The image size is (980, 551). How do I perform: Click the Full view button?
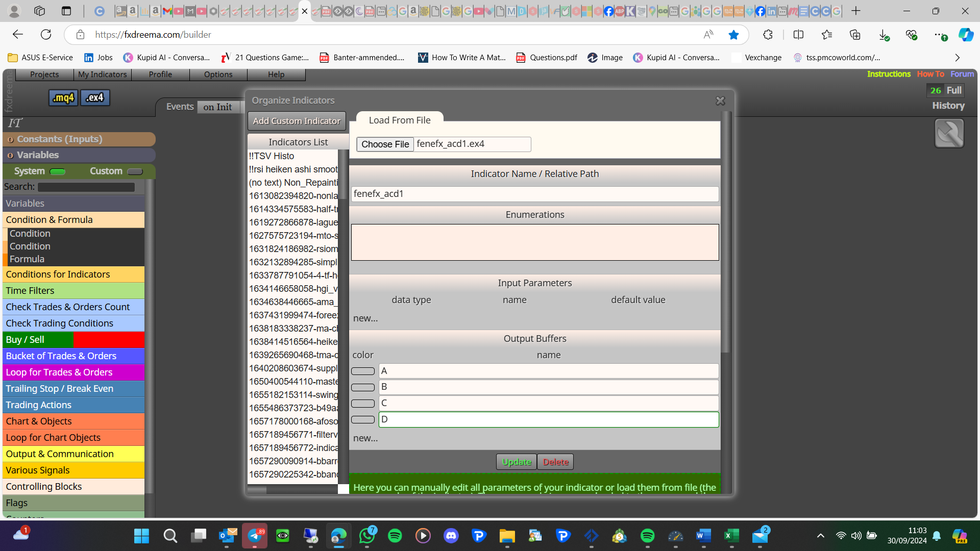coord(953,90)
